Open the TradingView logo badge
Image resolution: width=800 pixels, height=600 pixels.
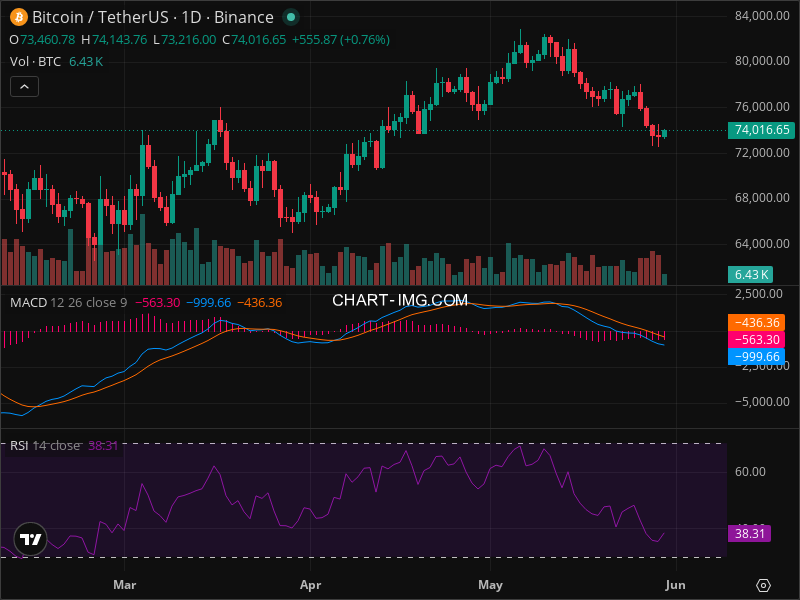(31, 539)
